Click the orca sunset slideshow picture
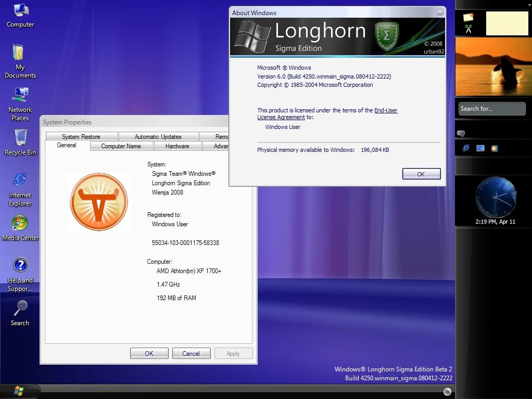532x399 pixels. click(493, 67)
